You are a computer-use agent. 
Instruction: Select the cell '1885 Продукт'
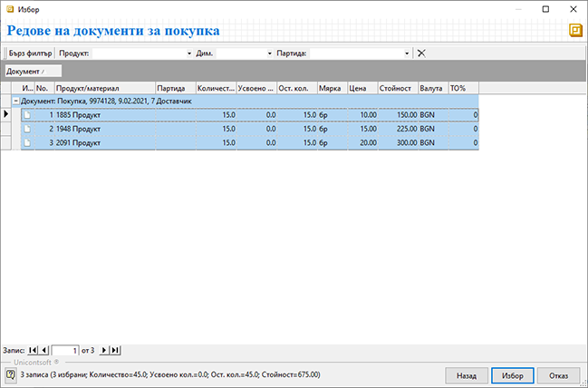105,115
